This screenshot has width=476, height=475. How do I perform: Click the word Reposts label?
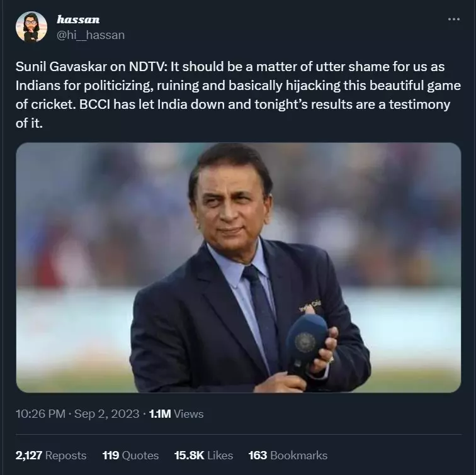(66, 455)
